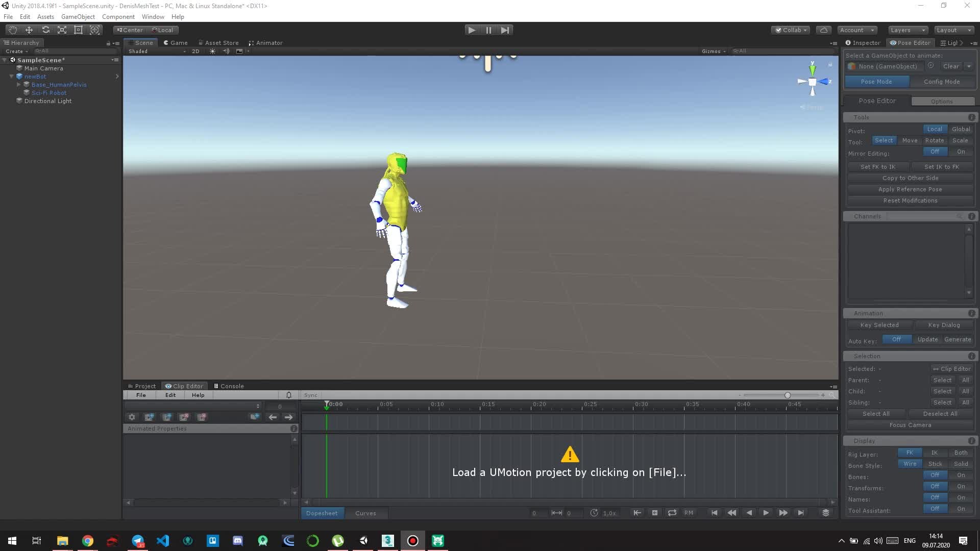
Task: Select the Move tool in the top toolbar
Action: click(x=29, y=30)
